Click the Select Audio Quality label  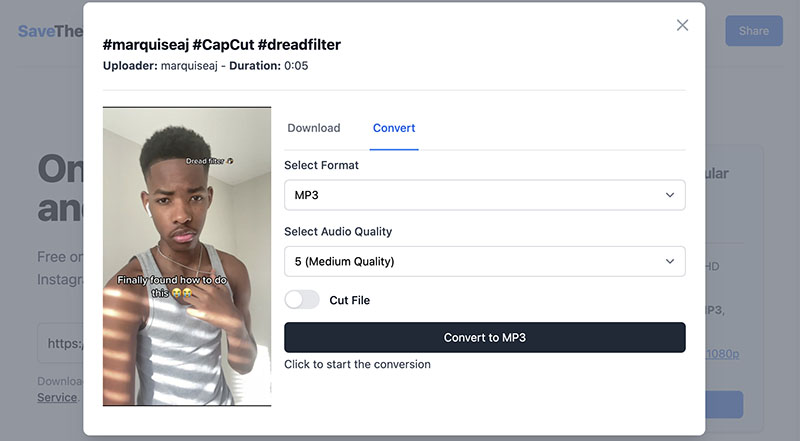pyautogui.click(x=338, y=231)
